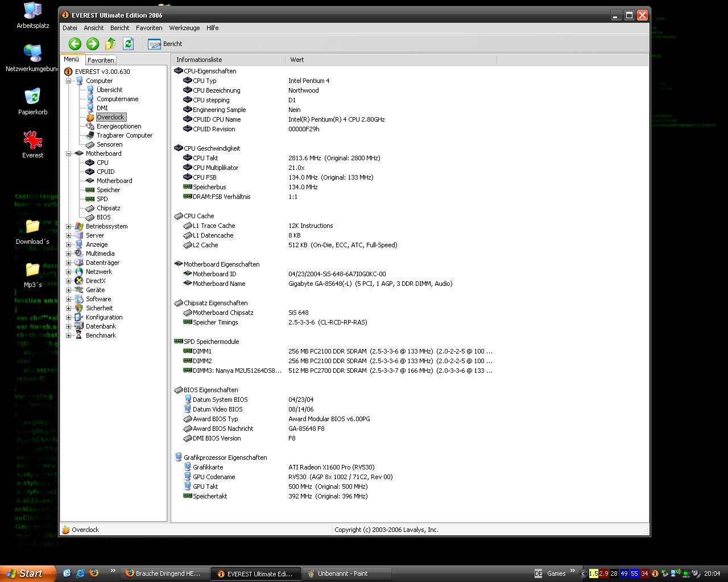The width and height of the screenshot is (728, 582).
Task: Open the Everest desktop shortcut
Action: (33, 145)
